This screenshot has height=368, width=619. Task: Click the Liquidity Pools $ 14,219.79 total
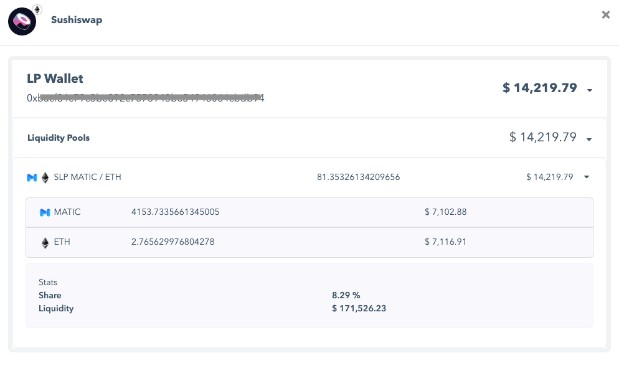[543, 137]
